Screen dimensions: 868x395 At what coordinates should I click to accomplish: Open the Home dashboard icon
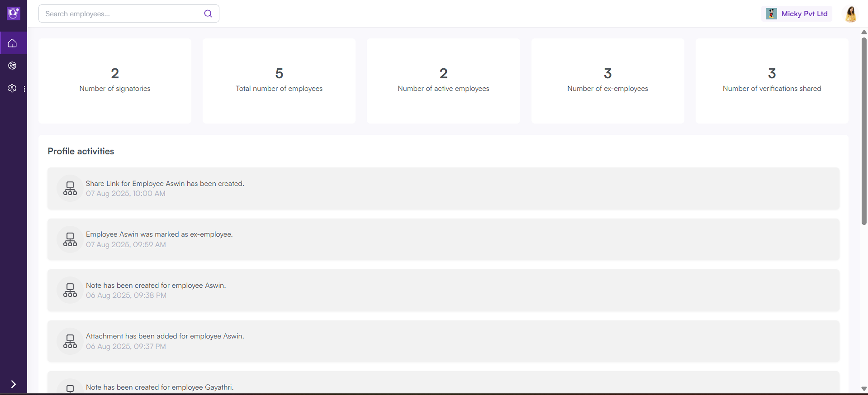click(x=12, y=43)
